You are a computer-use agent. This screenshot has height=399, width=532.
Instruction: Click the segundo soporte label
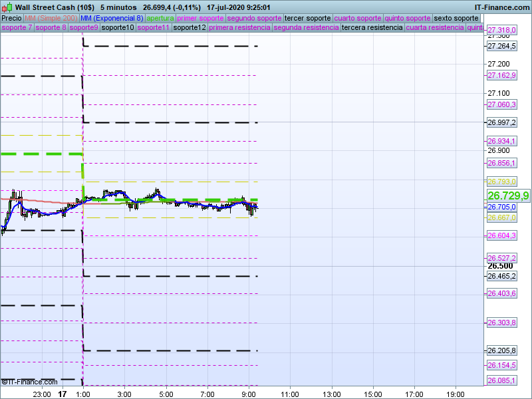254,18
